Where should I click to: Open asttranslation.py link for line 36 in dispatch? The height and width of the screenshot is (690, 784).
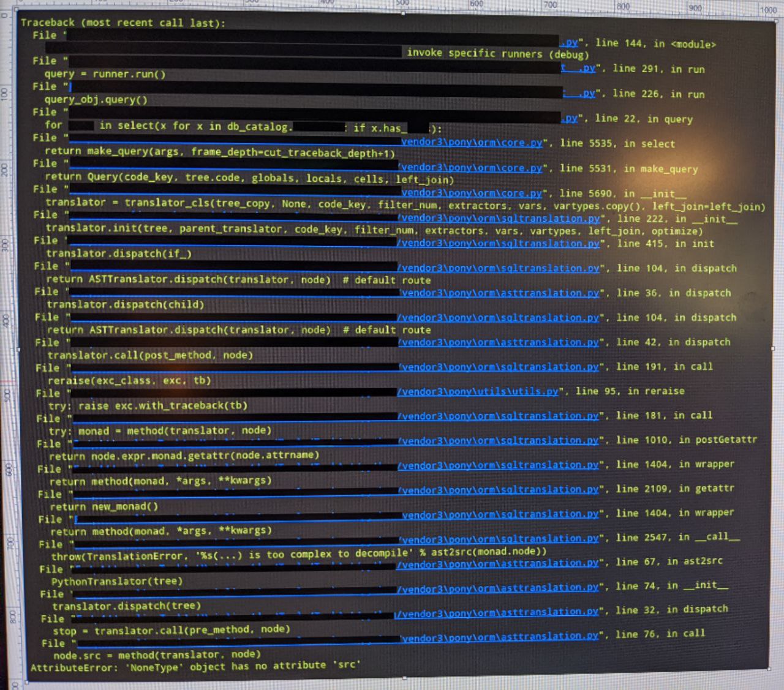tap(500, 293)
